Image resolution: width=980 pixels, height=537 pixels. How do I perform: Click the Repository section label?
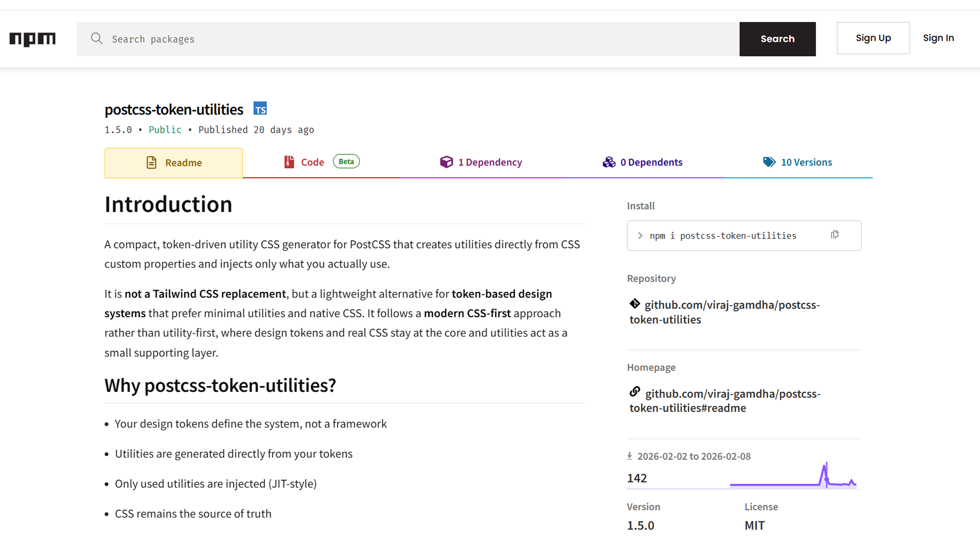651,278
